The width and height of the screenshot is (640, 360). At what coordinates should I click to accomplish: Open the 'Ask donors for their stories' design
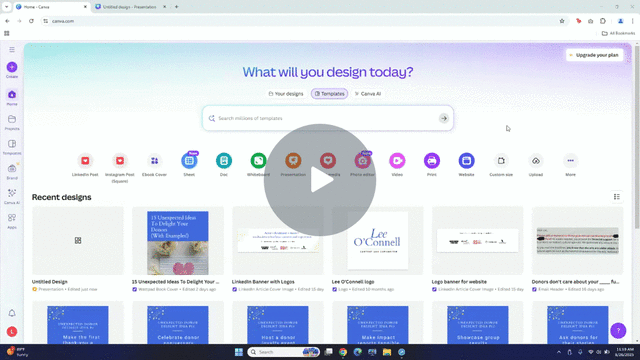click(x=578, y=324)
